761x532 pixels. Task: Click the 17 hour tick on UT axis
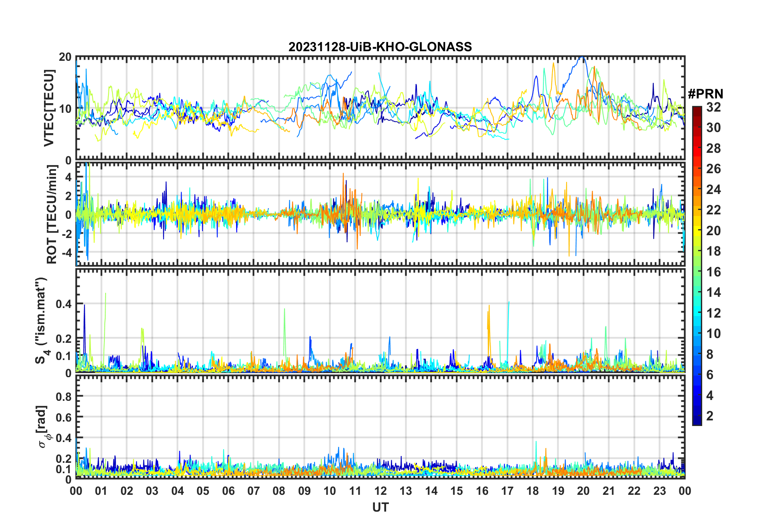point(507,491)
